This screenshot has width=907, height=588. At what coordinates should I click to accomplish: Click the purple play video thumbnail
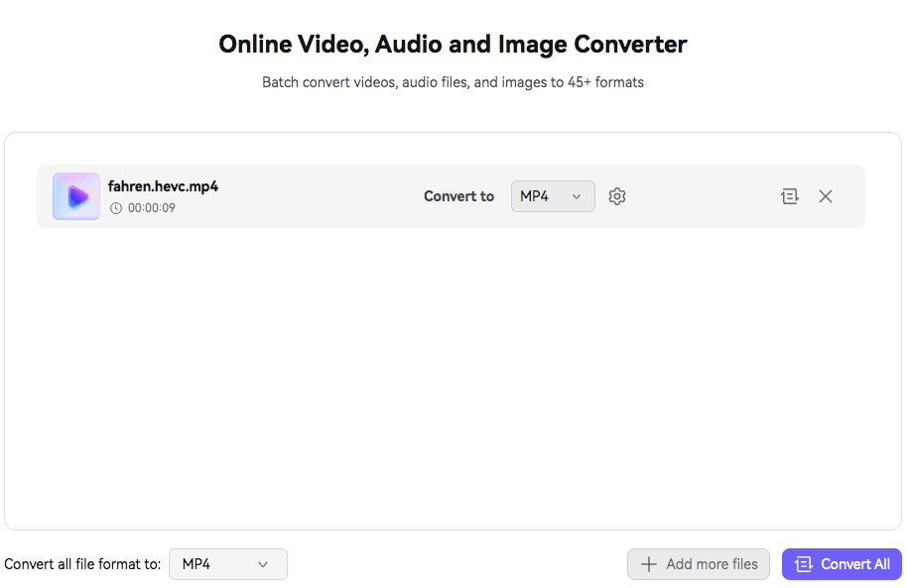76,196
